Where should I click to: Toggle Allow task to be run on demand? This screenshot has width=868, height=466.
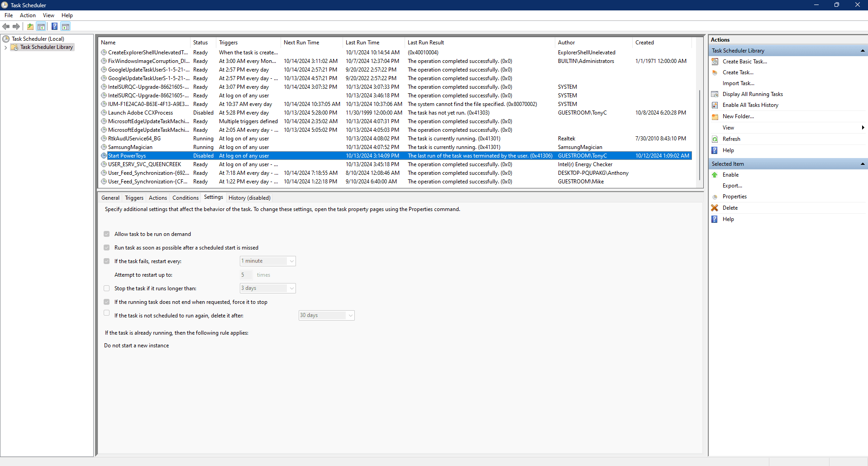point(107,234)
